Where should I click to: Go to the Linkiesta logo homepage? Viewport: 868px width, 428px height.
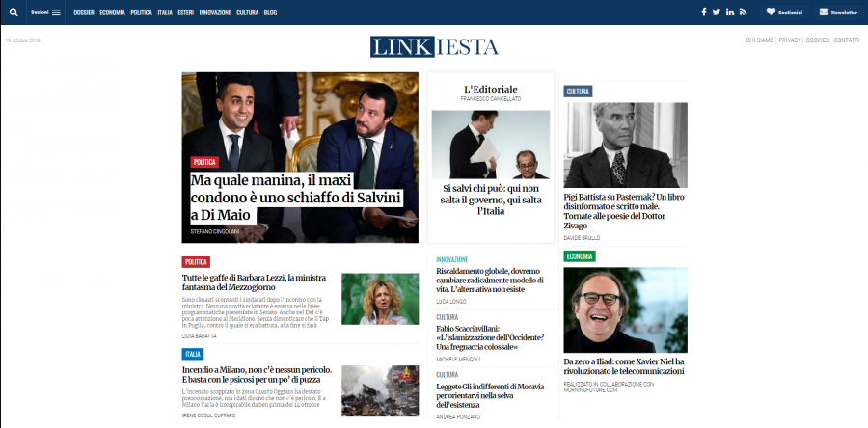(x=435, y=47)
